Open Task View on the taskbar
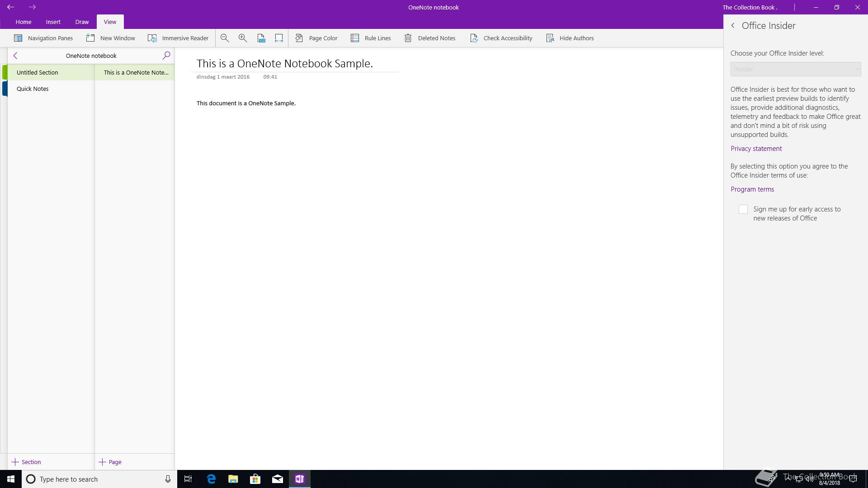 pos(188,479)
